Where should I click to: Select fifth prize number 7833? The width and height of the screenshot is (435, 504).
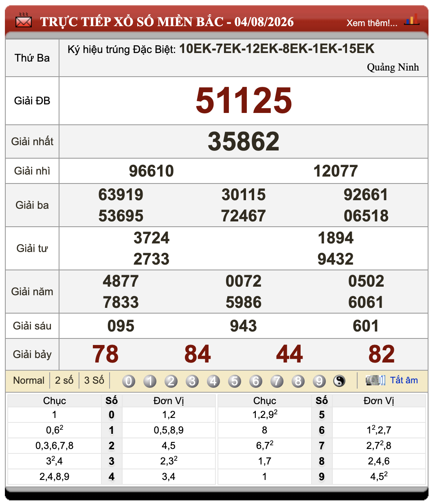pos(121,302)
